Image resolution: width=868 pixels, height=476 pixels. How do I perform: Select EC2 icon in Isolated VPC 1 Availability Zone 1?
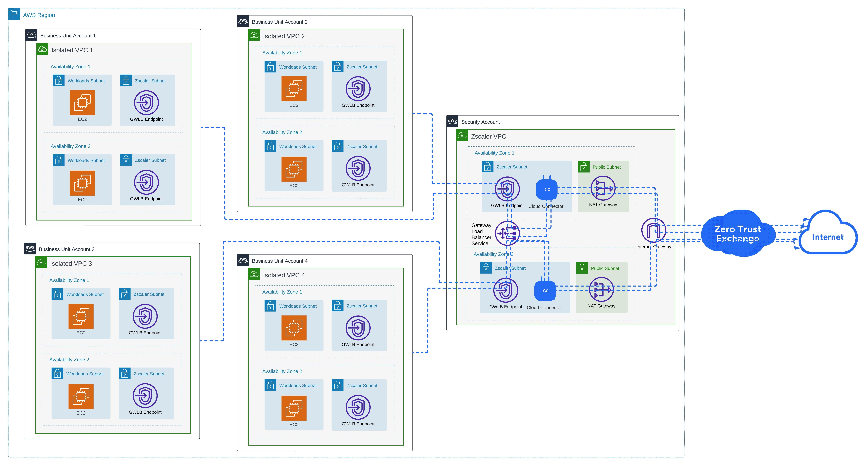[x=82, y=103]
